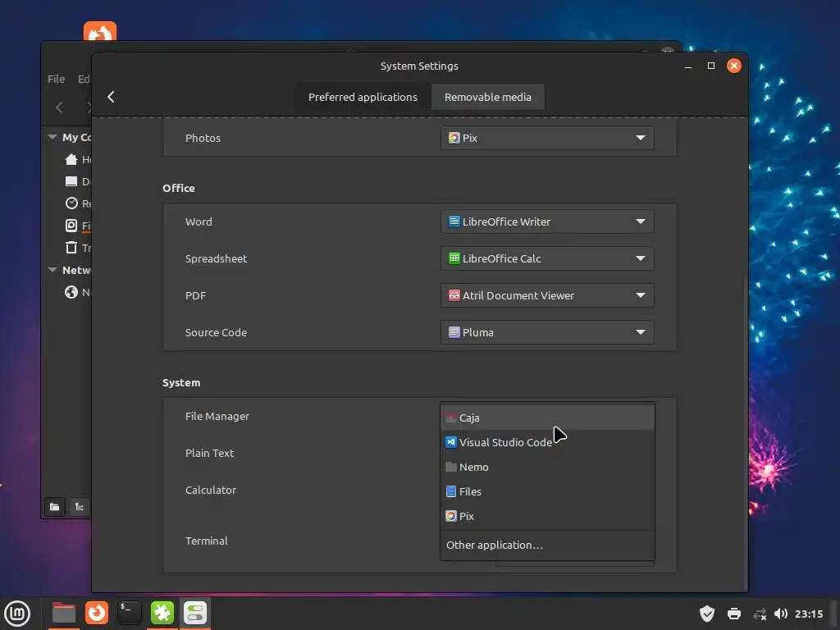The height and width of the screenshot is (630, 840).
Task: Open the Source Code application dropdown
Action: click(x=547, y=332)
